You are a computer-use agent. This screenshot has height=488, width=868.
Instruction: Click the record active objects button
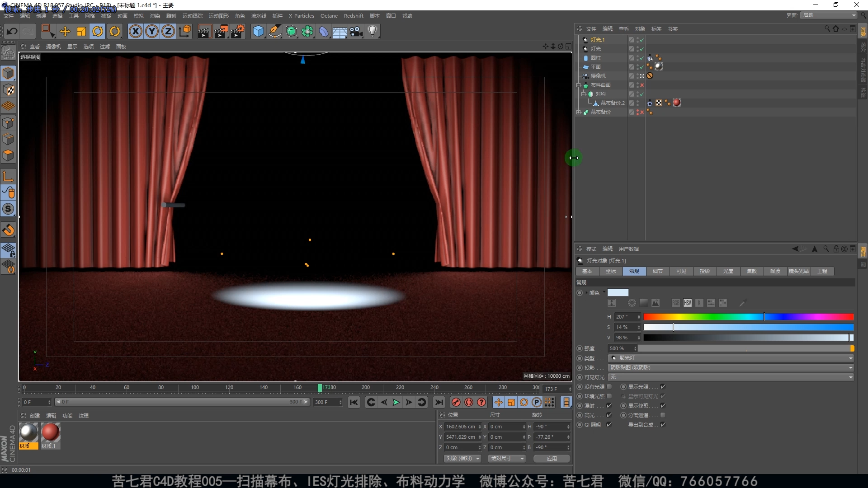point(456,402)
